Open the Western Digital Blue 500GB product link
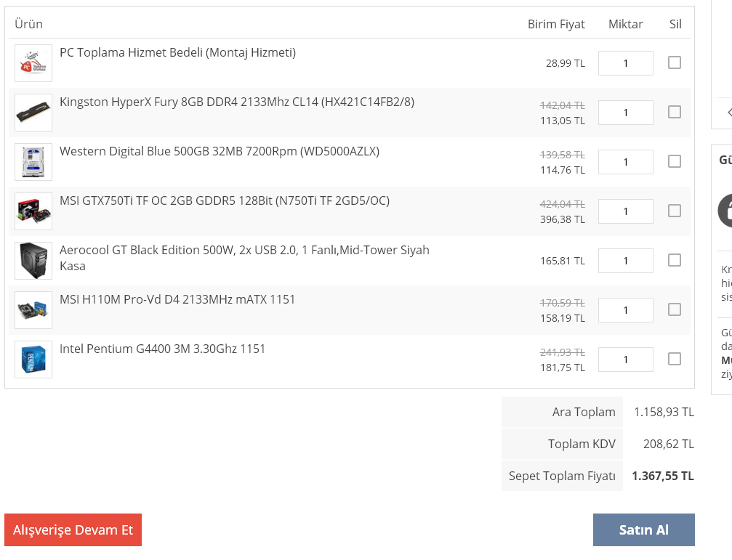Viewport: 732px width, 560px height. tap(220, 152)
